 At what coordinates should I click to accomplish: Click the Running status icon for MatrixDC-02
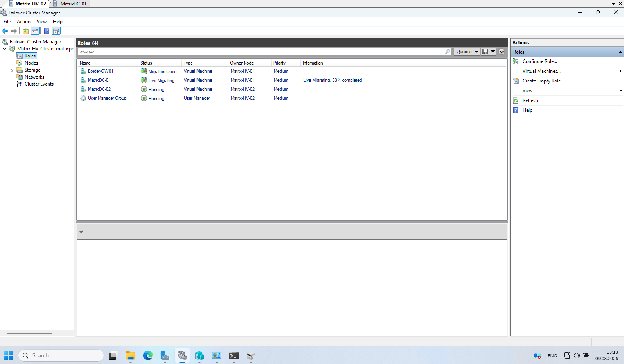click(144, 89)
